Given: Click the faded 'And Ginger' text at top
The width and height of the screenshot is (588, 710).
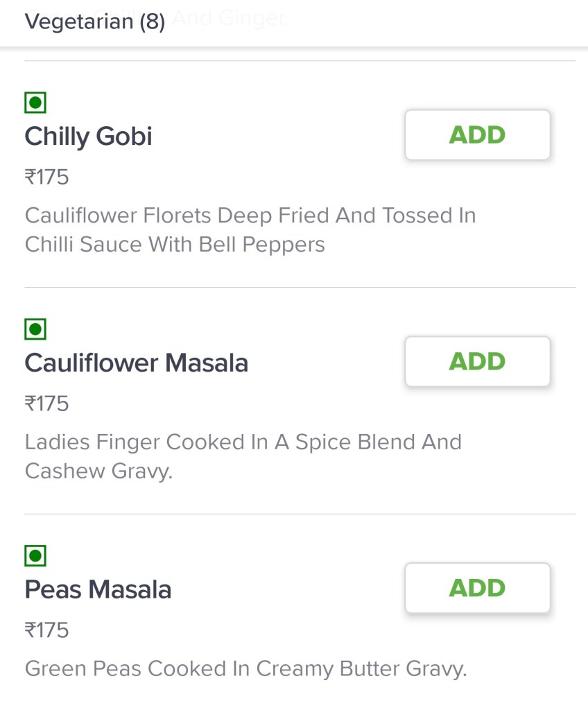Looking at the screenshot, I should (x=229, y=20).
